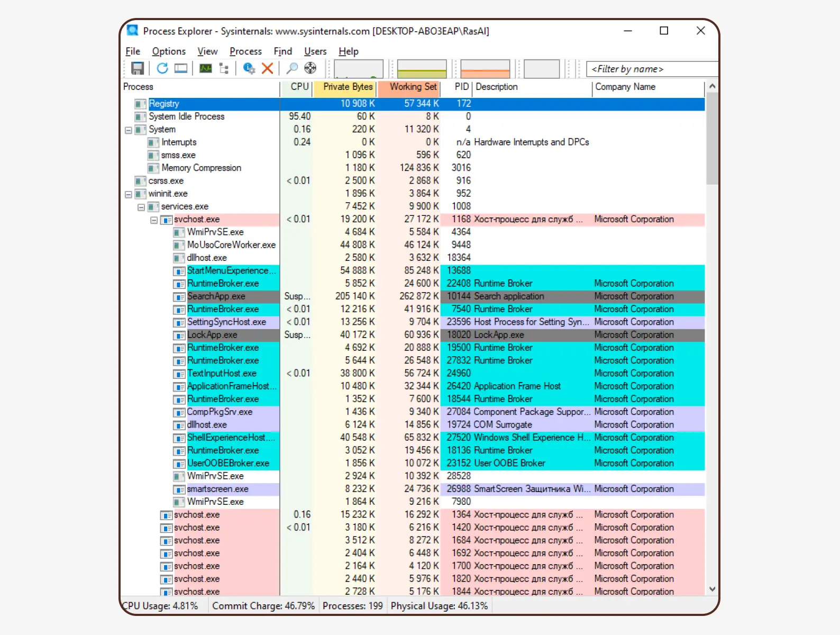Refresh the process list now
Image resolution: width=840 pixels, height=635 pixels.
click(162, 68)
